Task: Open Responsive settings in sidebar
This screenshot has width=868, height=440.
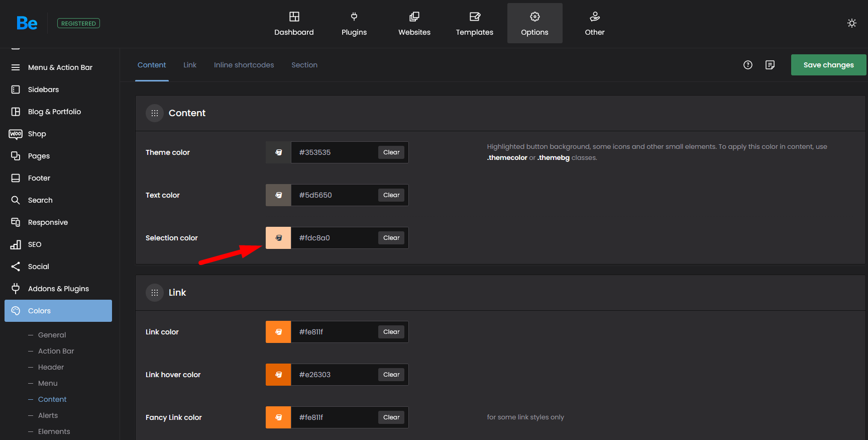Action: coord(58,222)
